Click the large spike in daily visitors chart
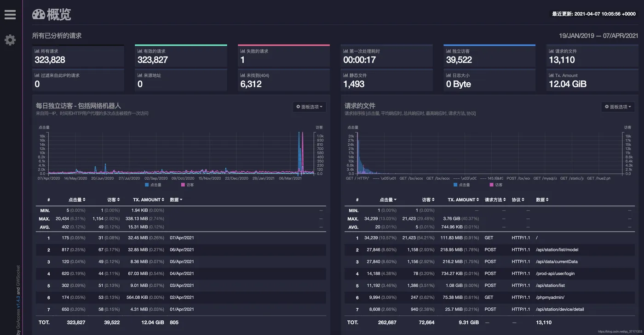The height and width of the screenshot is (335, 644). tap(299, 153)
